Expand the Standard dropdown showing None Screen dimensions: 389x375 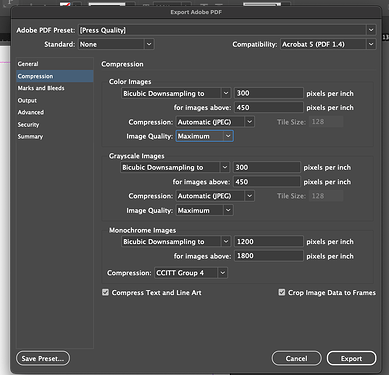coord(116,44)
